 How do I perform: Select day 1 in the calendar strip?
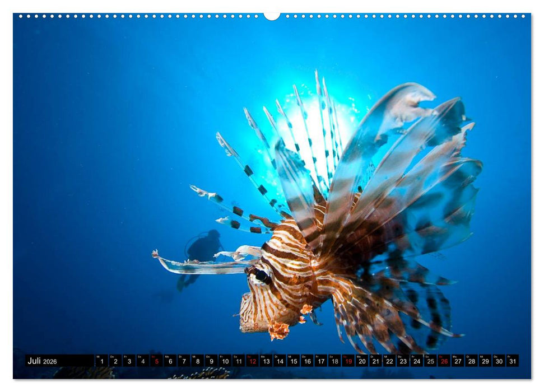[101, 361]
